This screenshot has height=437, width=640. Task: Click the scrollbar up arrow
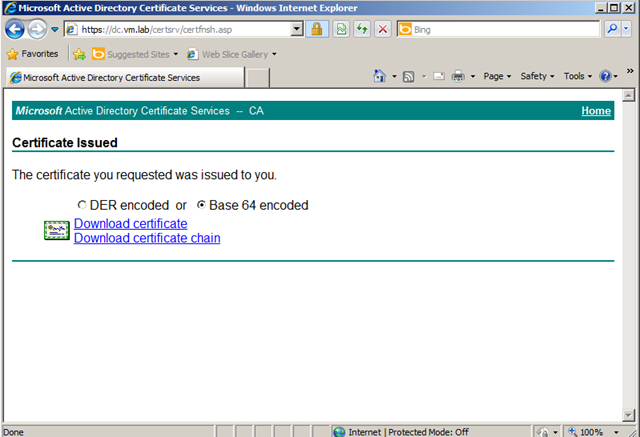(628, 95)
